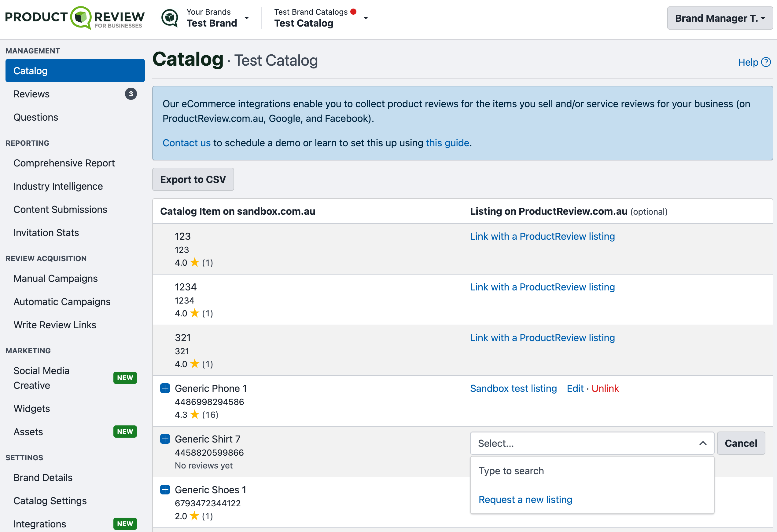Click the Catalog Item on sandbox.com.au header

[238, 211]
